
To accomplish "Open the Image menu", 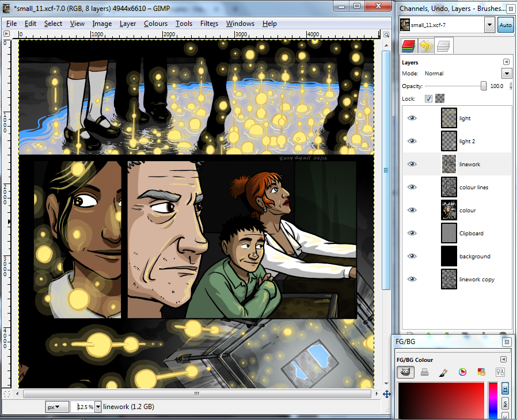I will 102,24.
